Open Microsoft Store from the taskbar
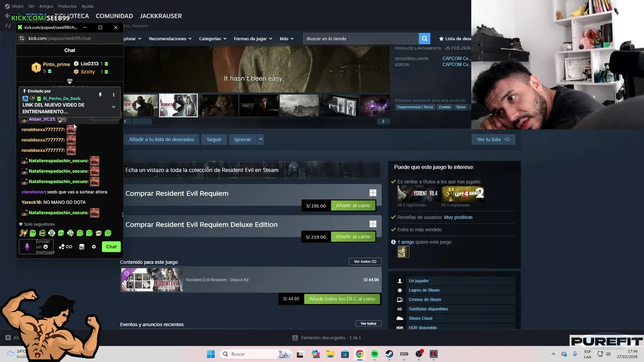This screenshot has height=362, width=644. (x=345, y=354)
